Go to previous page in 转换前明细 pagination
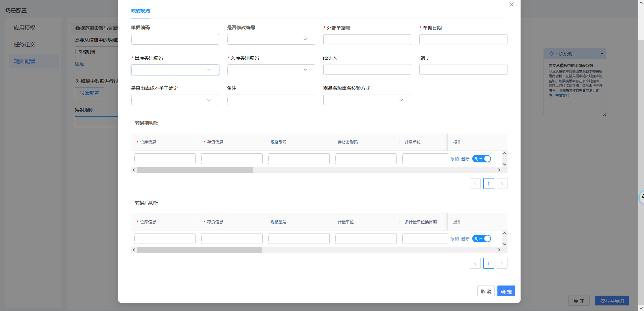Screen dimensions: 644x311 click(475, 184)
